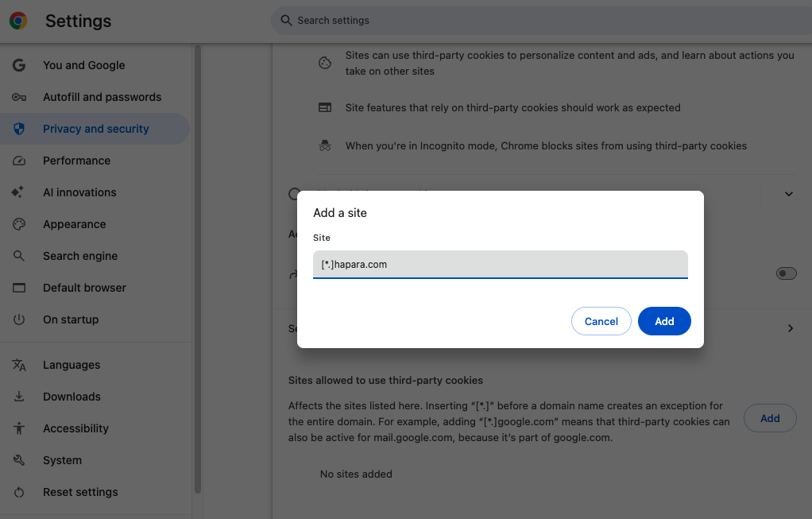Click the translate Languages icon
Viewport: 812px width, 519px height.
pyautogui.click(x=19, y=365)
